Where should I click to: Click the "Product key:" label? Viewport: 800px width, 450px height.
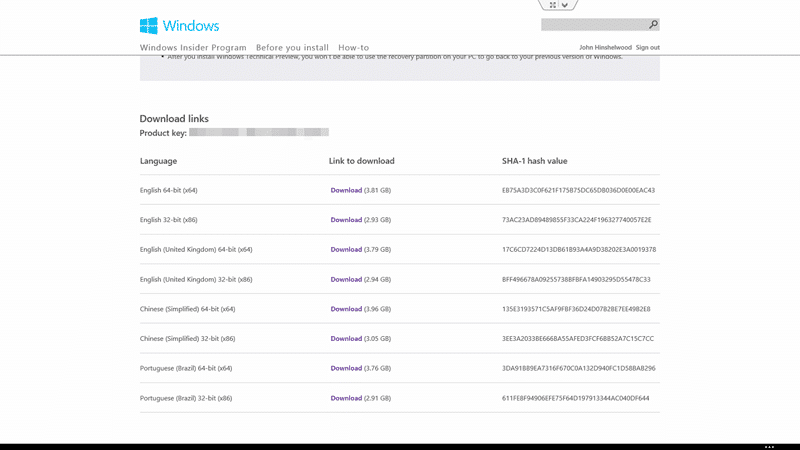click(163, 133)
